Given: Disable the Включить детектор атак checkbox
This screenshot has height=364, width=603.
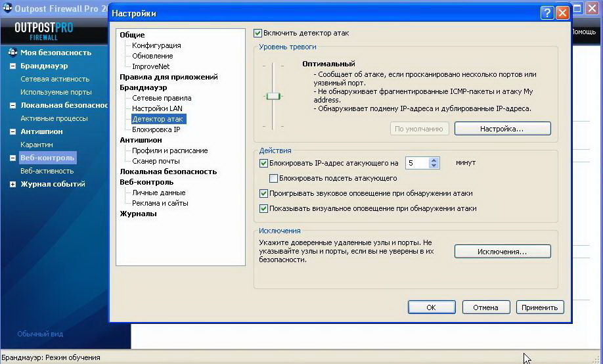Looking at the screenshot, I should coord(258,33).
